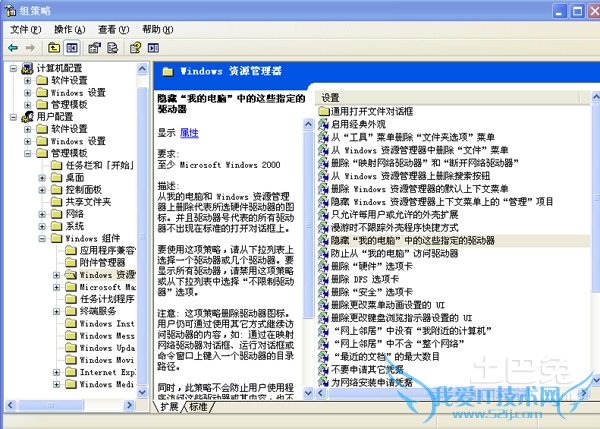Select policy 隐藏“我的电脑”中的这些指定的驱动器

413,240
